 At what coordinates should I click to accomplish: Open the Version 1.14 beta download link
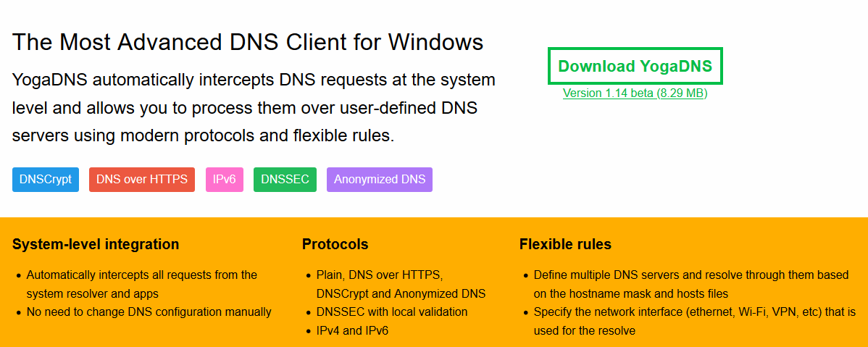point(635,93)
